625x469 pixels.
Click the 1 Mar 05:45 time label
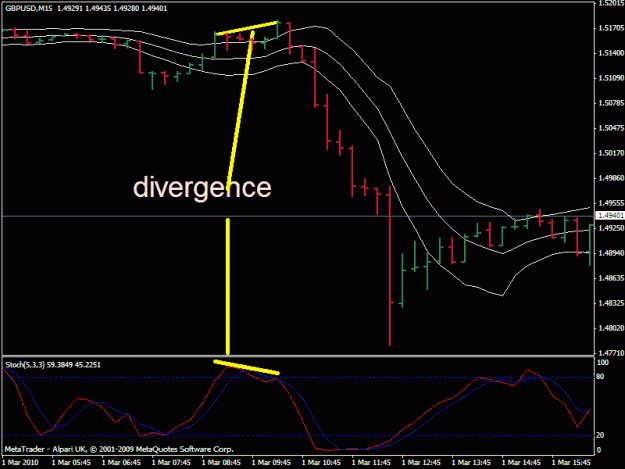71,463
